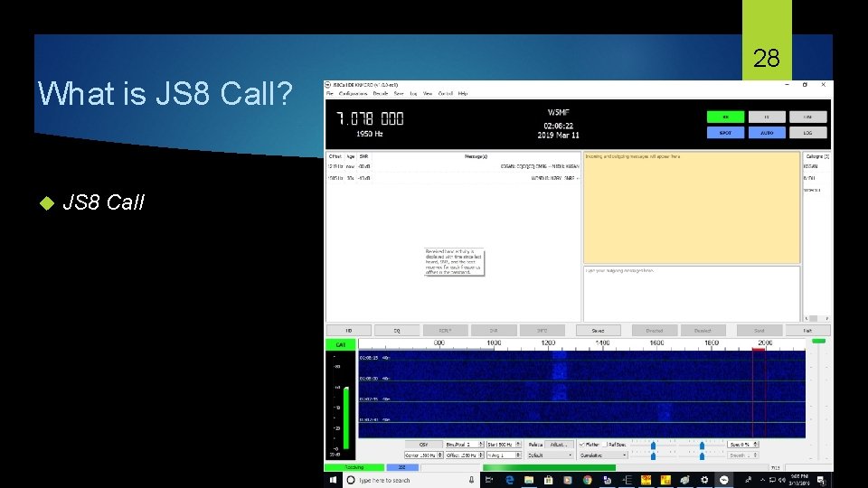Open File Explorer from the taskbar
The width and height of the screenshot is (868, 488).
[529, 480]
